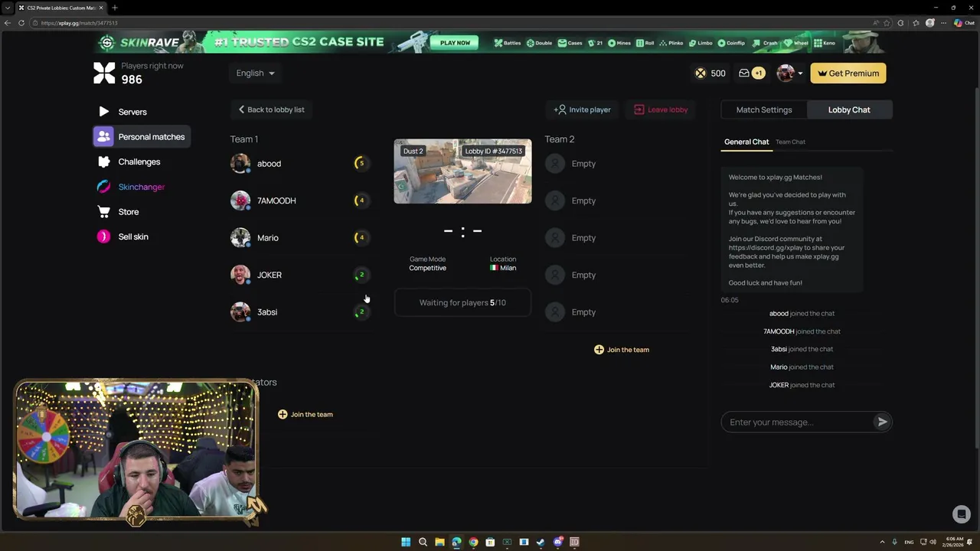
Task: Click the Get Premium button
Action: coord(848,73)
